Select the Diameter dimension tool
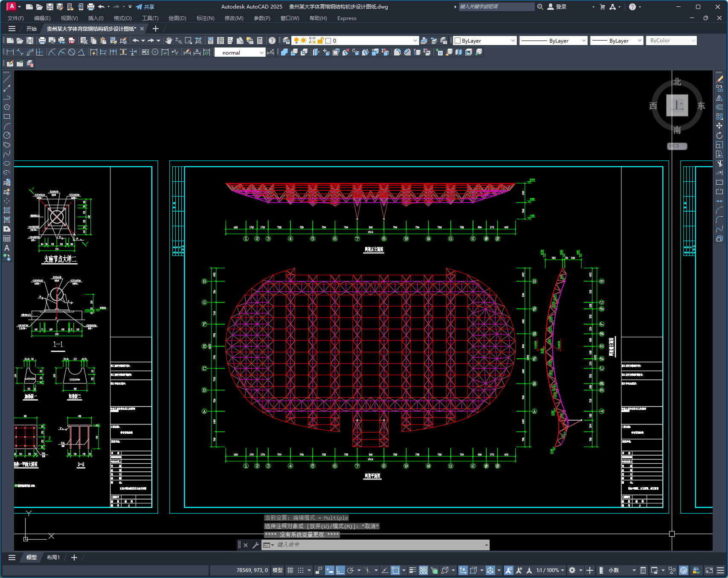 (x=72, y=52)
